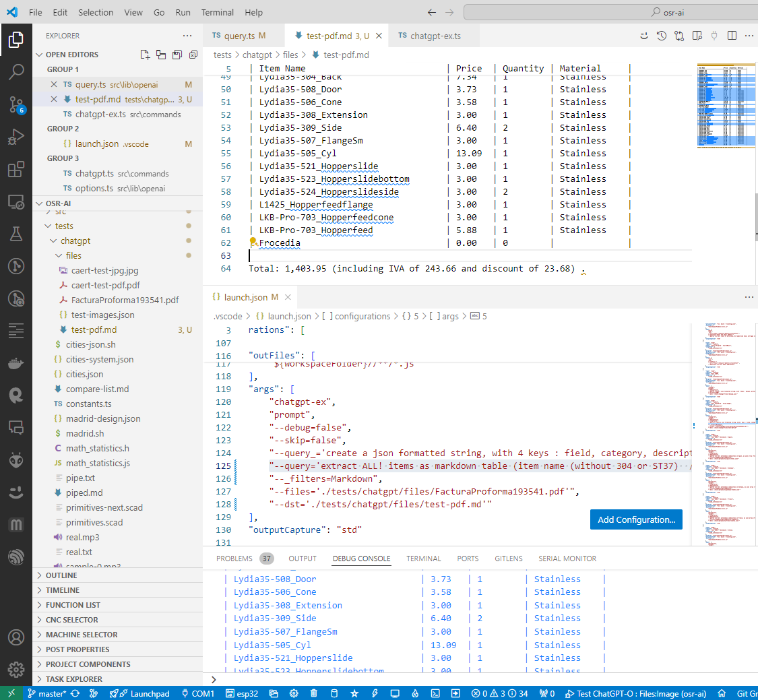This screenshot has width=758, height=700.
Task: Click the errors and warnings indicator in status bar
Action: (499, 693)
